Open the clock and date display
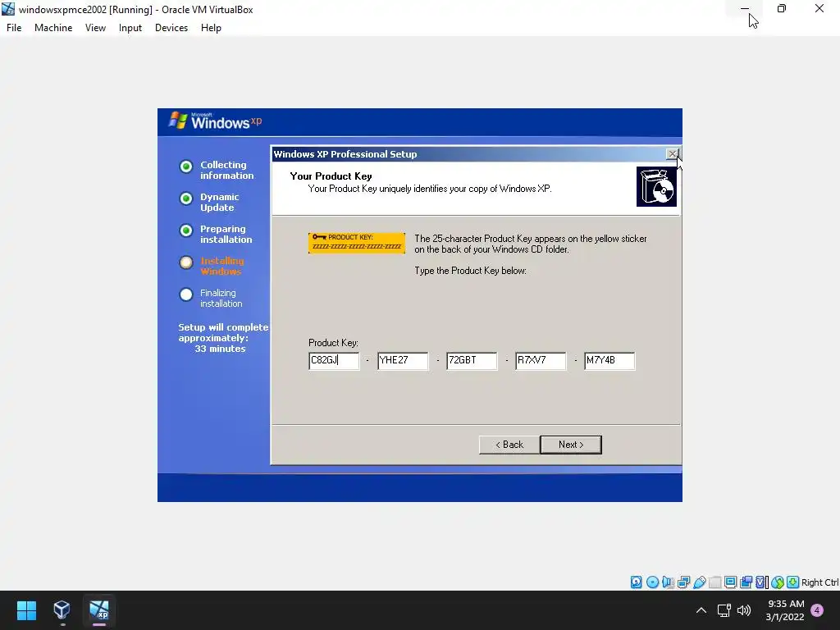 tap(785, 610)
